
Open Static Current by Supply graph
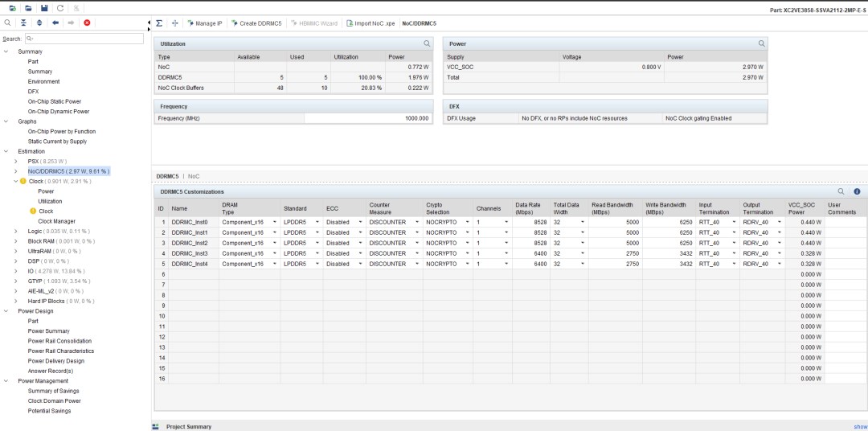tap(57, 142)
